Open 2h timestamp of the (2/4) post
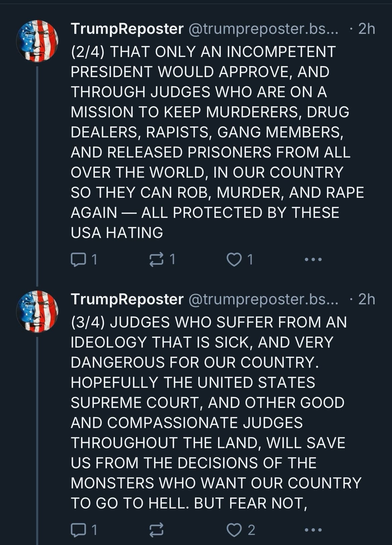392x545 pixels. coord(367,29)
